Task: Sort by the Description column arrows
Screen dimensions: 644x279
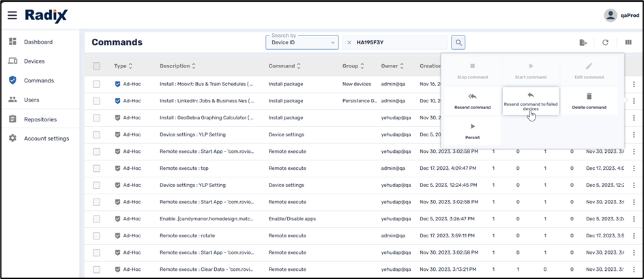Action: 194,66
